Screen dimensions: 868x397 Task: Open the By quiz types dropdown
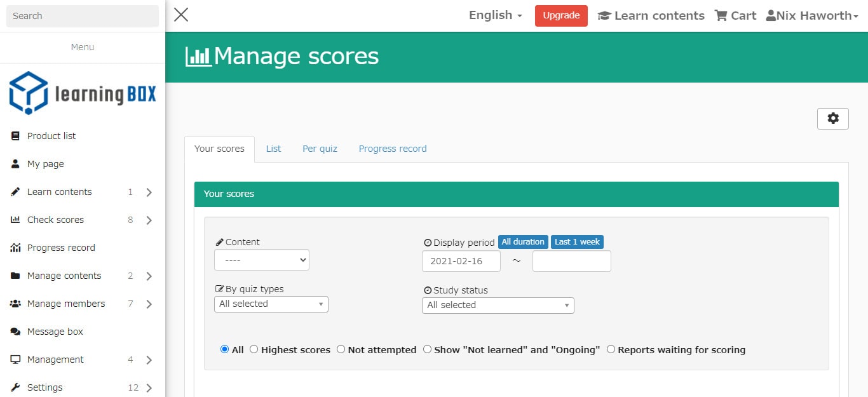(x=271, y=304)
